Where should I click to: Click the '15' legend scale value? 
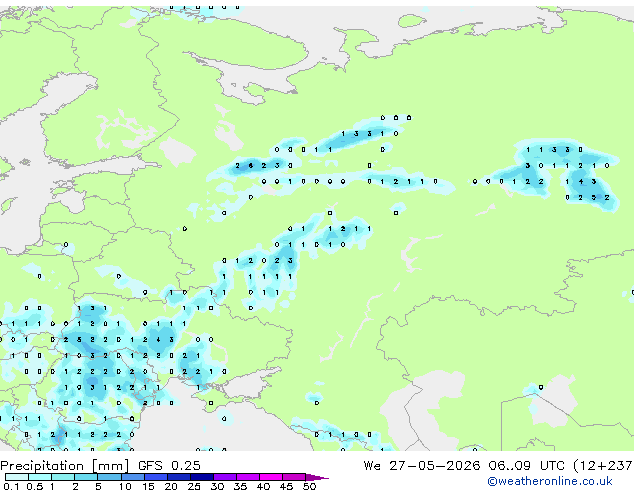[148, 486]
